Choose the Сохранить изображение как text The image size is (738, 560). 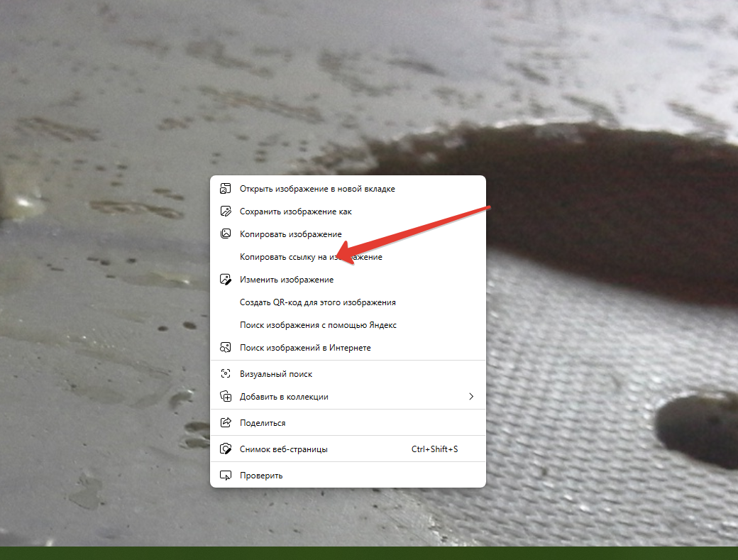295,212
